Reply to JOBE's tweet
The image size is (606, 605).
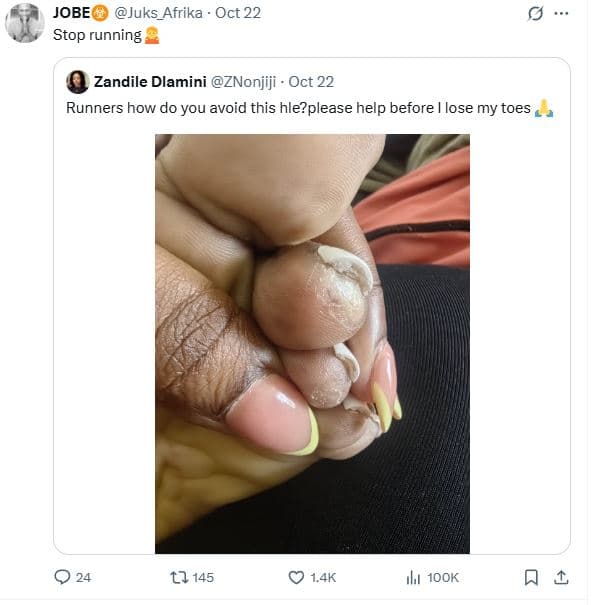pos(63,577)
